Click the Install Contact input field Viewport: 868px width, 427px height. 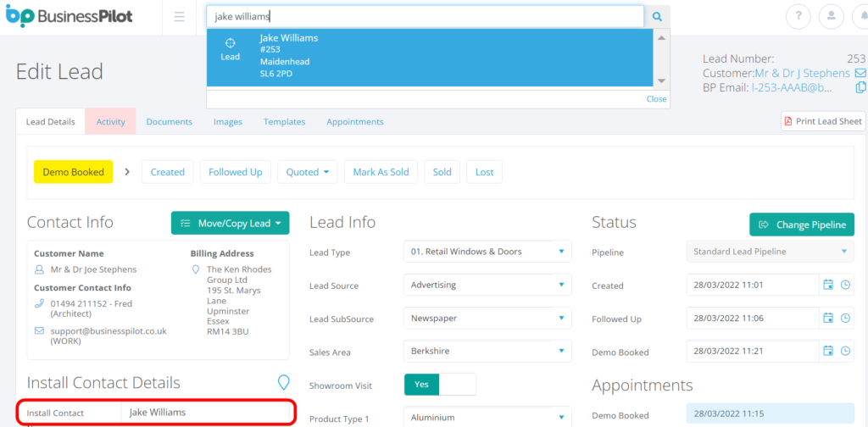point(206,413)
